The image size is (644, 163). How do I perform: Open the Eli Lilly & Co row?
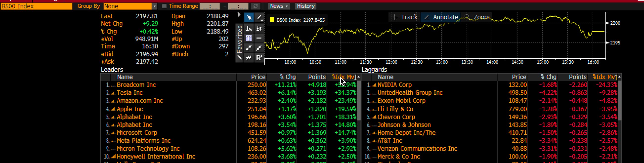[490, 109]
